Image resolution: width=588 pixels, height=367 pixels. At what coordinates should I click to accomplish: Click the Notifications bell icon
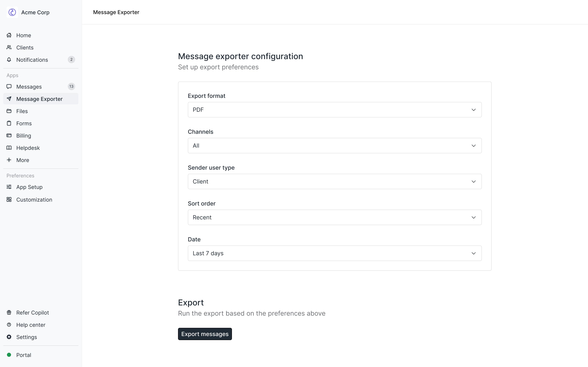point(9,60)
